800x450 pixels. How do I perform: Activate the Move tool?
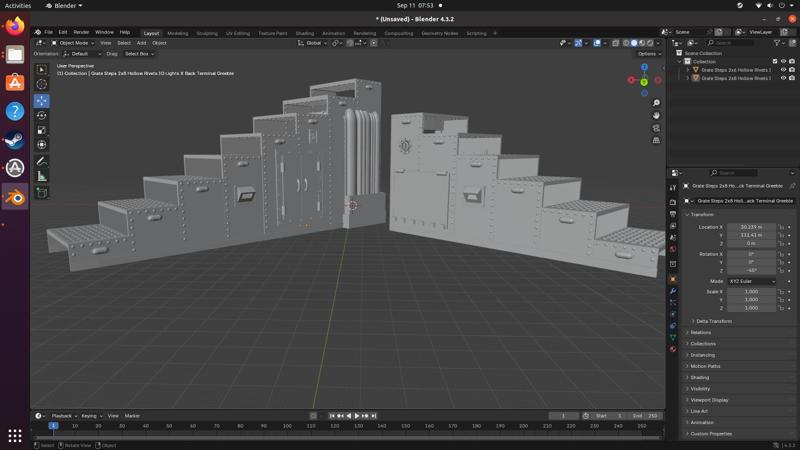[42, 101]
